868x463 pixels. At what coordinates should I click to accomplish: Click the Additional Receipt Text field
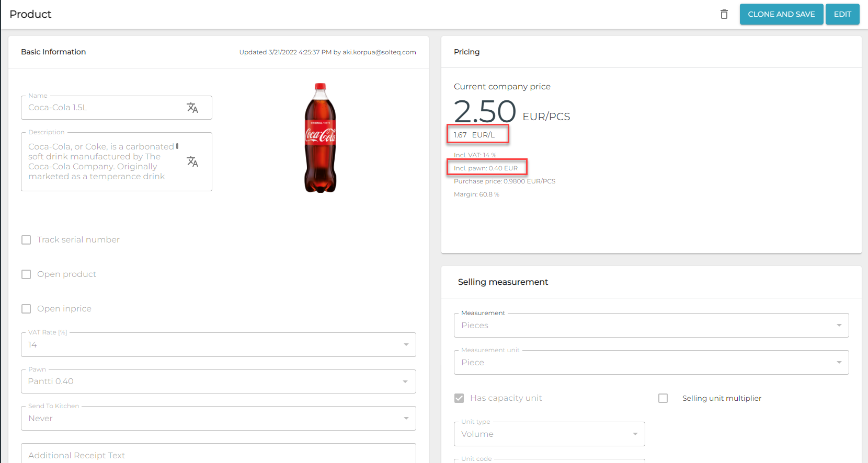coord(218,455)
